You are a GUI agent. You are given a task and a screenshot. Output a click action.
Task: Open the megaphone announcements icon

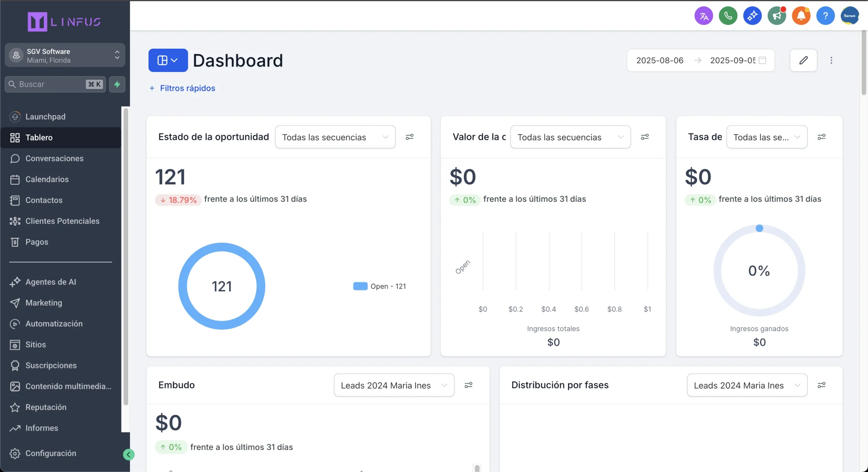(777, 16)
